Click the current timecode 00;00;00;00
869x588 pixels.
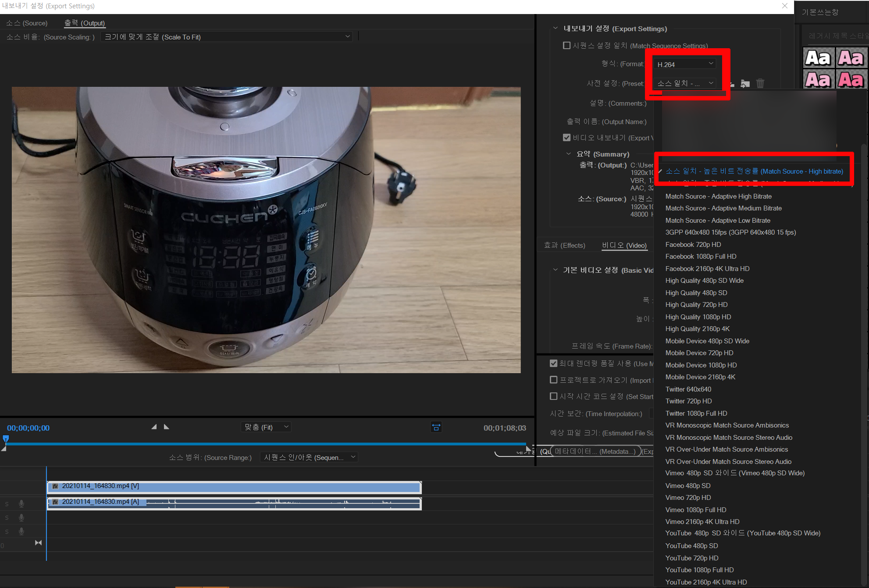coord(28,428)
